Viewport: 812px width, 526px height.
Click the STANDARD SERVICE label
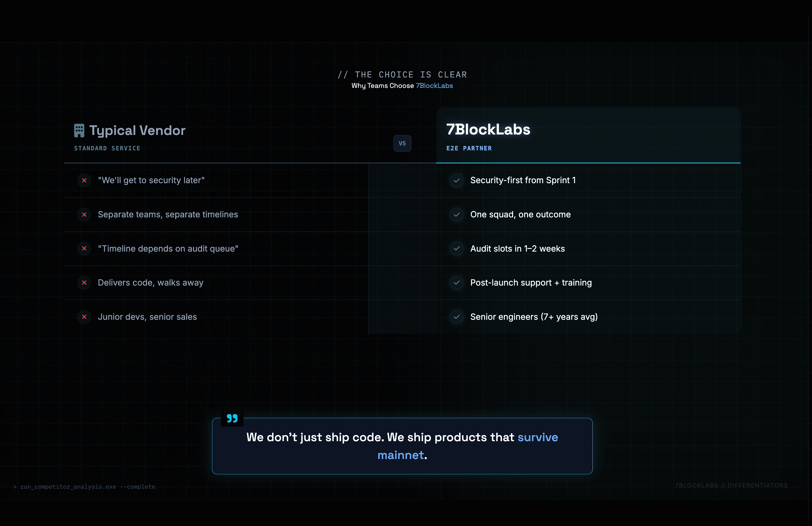[x=107, y=148]
